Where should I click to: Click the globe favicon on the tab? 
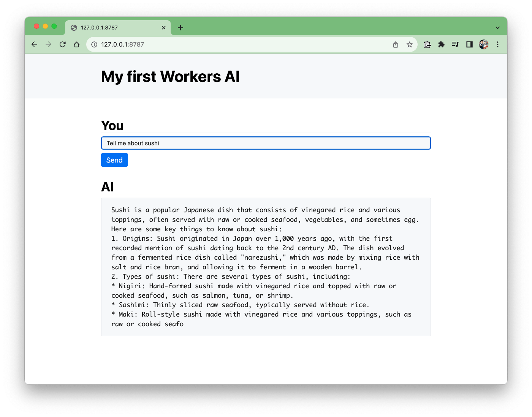tap(74, 28)
